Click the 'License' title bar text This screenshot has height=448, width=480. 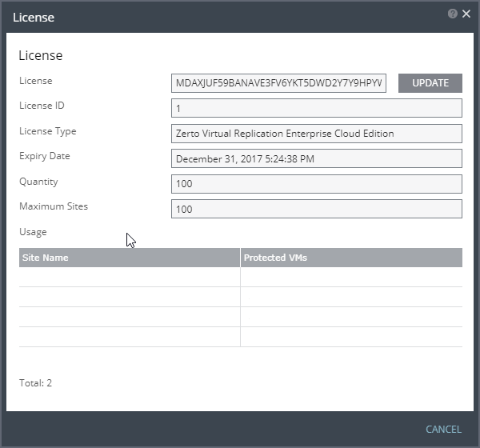click(34, 18)
